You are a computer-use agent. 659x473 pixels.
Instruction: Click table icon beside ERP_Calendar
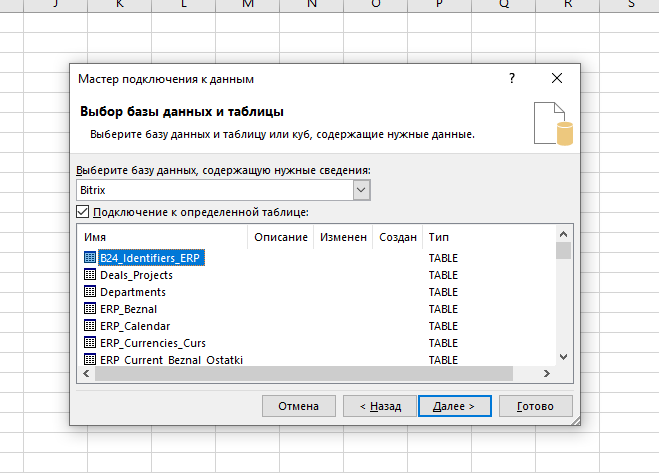click(90, 326)
